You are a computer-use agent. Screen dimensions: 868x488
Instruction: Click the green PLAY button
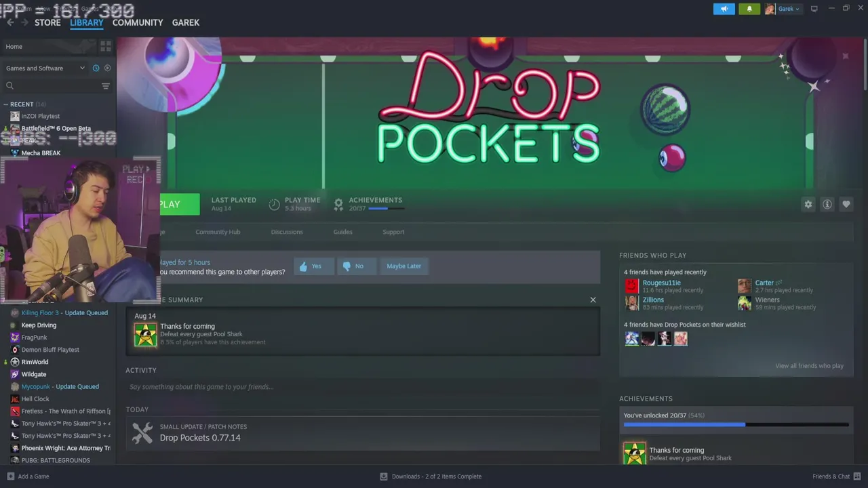(x=180, y=204)
